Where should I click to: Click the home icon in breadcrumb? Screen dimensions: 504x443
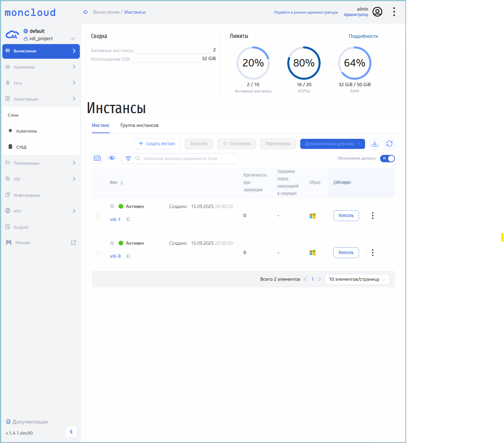coord(86,12)
